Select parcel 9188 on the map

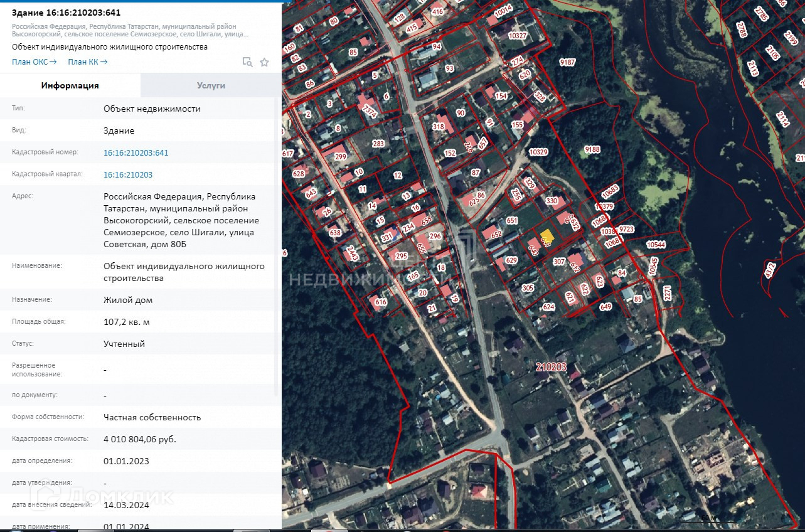pos(592,149)
